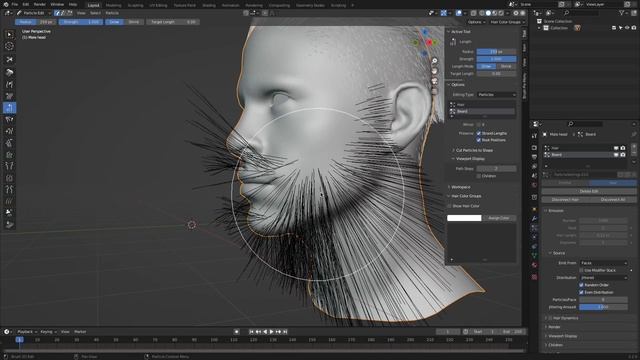
Task: Open Emit From Faces dropdown
Action: pyautogui.click(x=604, y=263)
